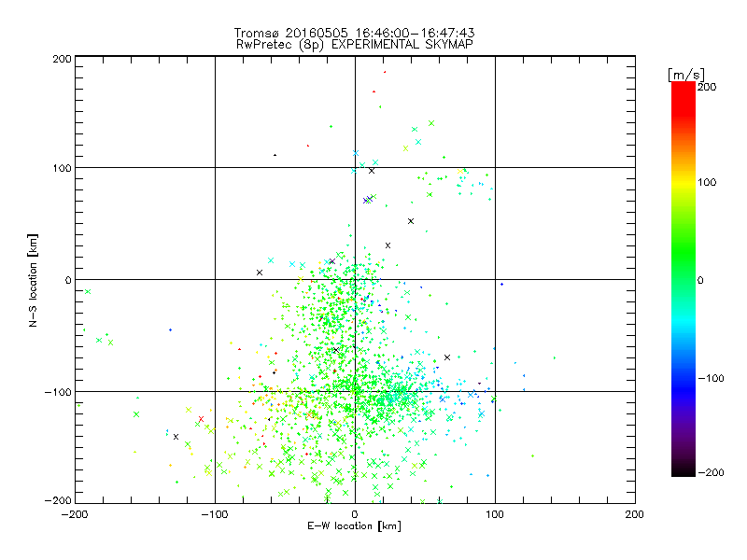Click the green dot near (143, -70) km

[555, 357]
